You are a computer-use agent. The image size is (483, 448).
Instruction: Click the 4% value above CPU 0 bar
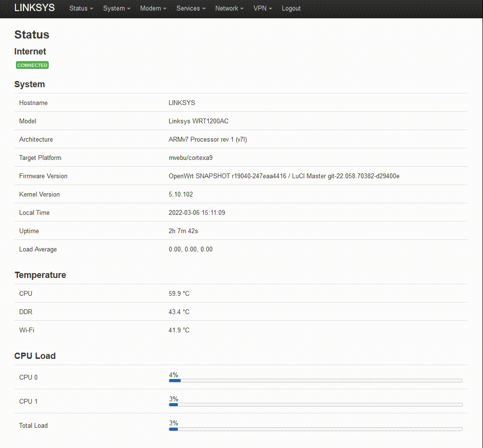pyautogui.click(x=174, y=375)
